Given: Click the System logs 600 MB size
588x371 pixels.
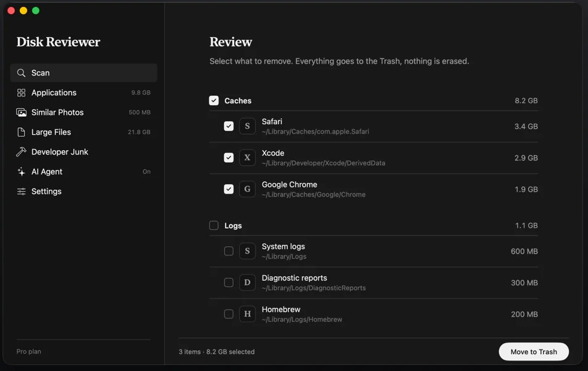Looking at the screenshot, I should (524, 252).
